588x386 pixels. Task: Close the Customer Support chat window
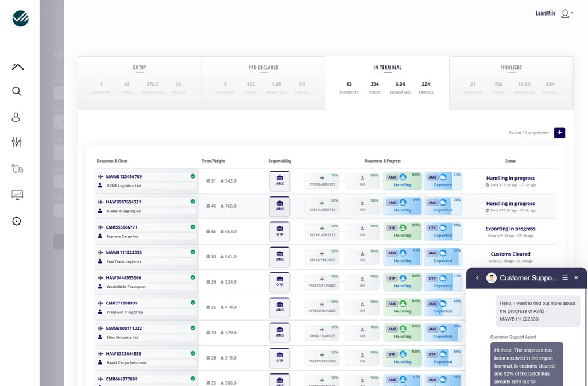point(576,277)
